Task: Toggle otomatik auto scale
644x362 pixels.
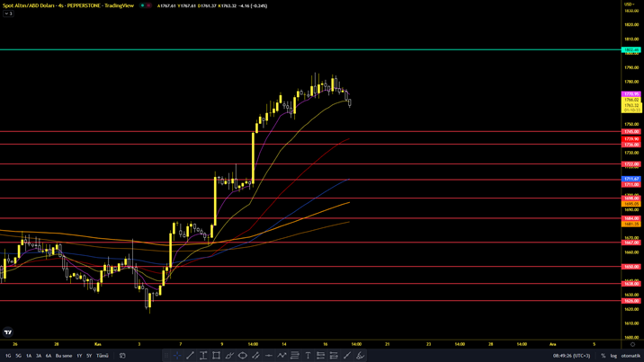Action: pos(631,356)
